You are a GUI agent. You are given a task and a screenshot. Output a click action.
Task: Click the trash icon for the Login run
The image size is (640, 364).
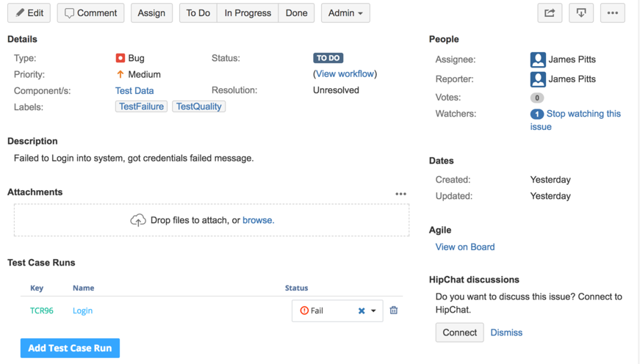pyautogui.click(x=394, y=310)
